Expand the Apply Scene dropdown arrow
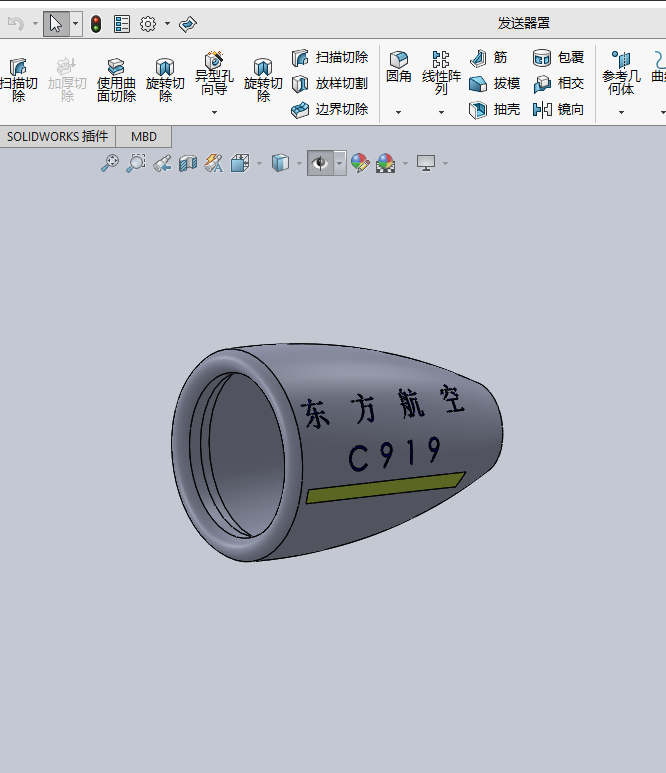The height and width of the screenshot is (773, 666). click(x=405, y=163)
